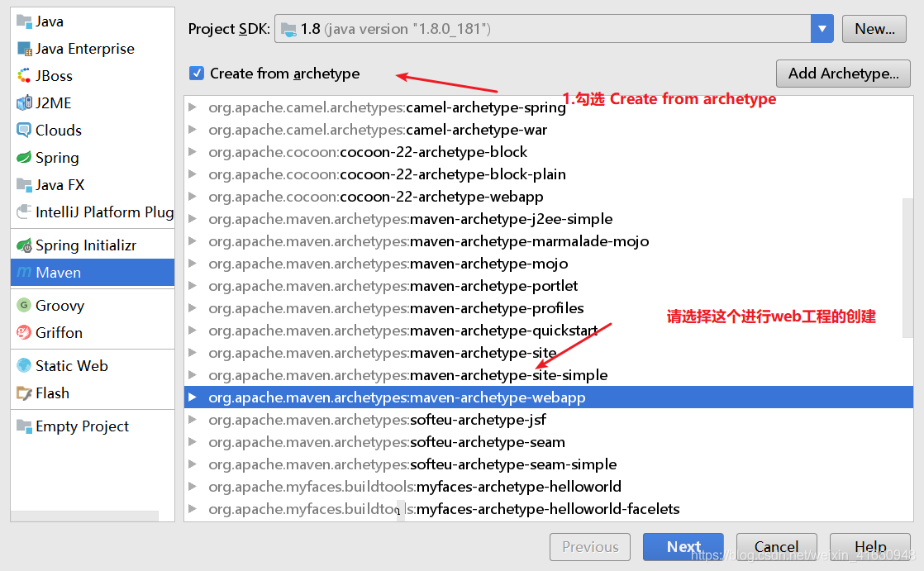Image resolution: width=924 pixels, height=571 pixels.
Task: Expand maven-archetype-j2ee-simple node
Action: (192, 219)
